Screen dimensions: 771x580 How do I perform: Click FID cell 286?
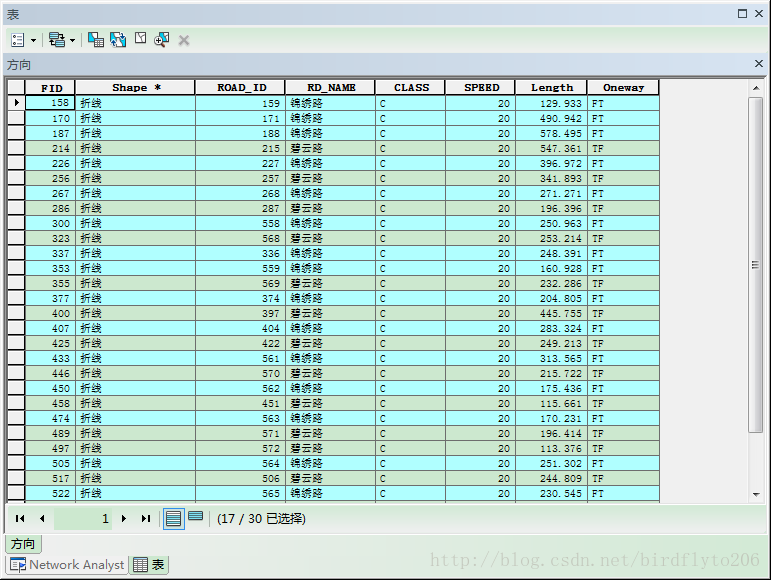coord(50,208)
